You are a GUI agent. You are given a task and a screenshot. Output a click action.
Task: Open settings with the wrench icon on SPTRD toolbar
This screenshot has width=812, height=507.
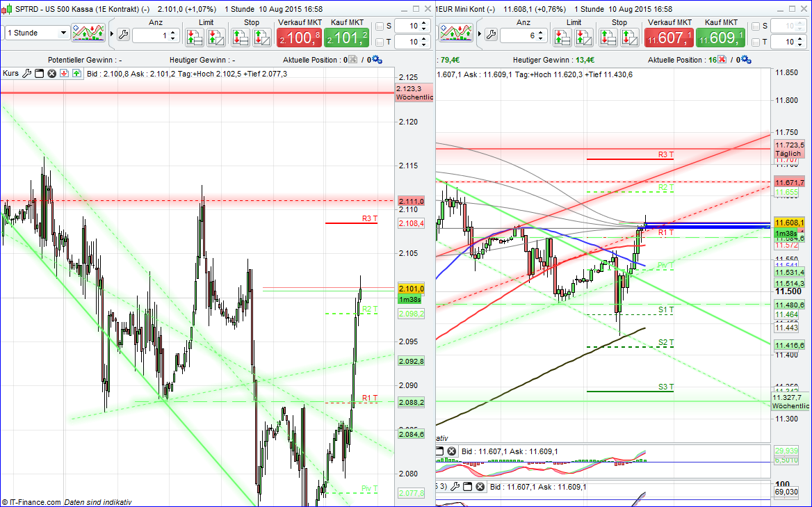[x=122, y=33]
